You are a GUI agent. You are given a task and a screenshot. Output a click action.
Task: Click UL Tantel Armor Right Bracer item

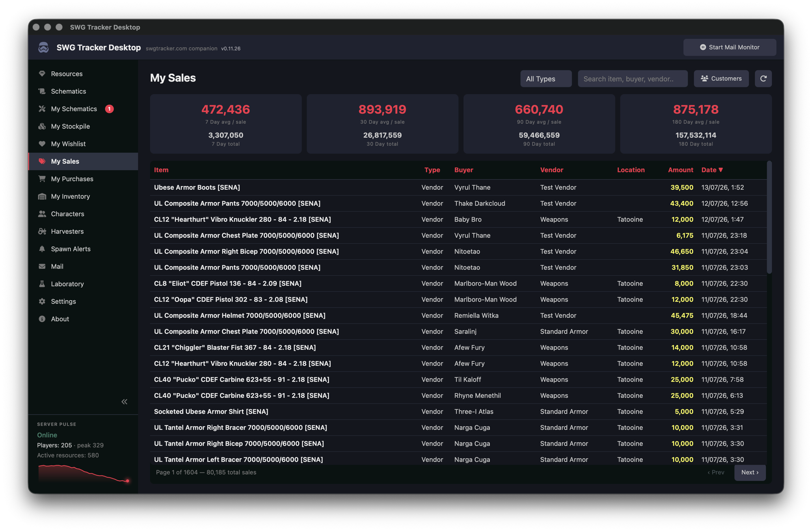click(240, 427)
